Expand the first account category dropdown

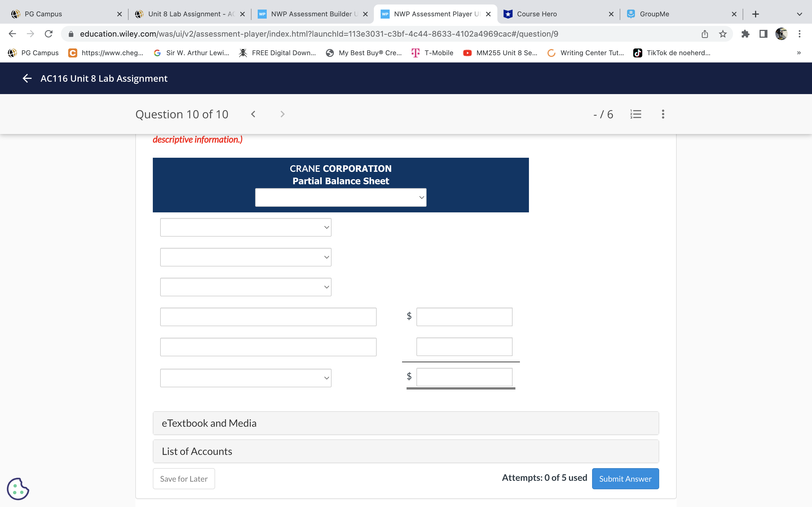click(246, 227)
